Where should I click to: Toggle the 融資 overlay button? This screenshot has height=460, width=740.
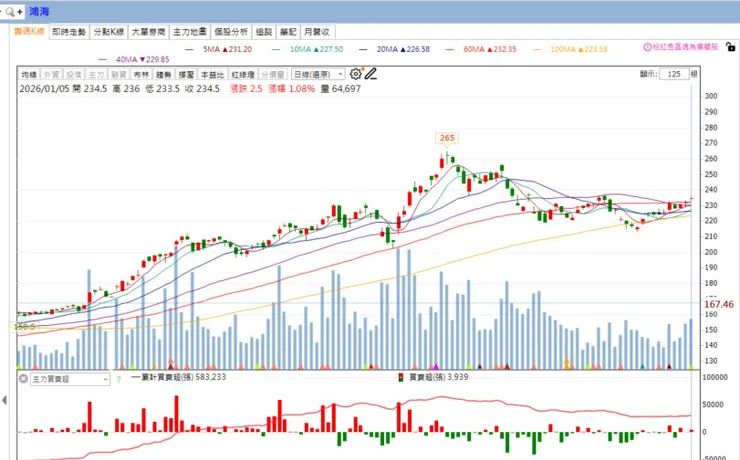[119, 75]
